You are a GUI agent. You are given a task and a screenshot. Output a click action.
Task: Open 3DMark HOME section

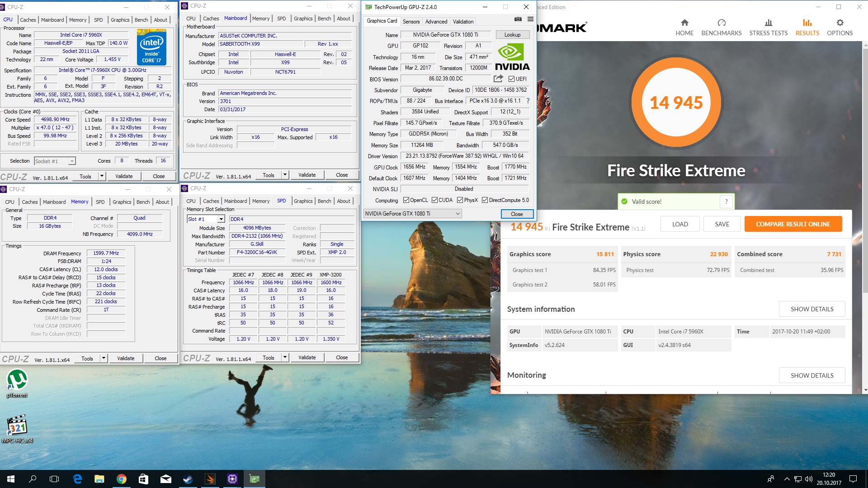[684, 27]
